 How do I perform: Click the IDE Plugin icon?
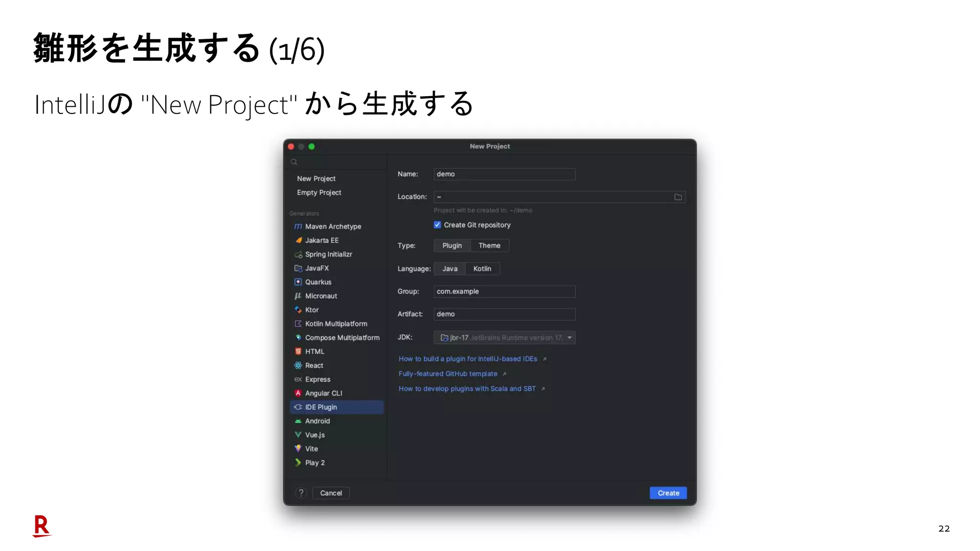(x=298, y=407)
